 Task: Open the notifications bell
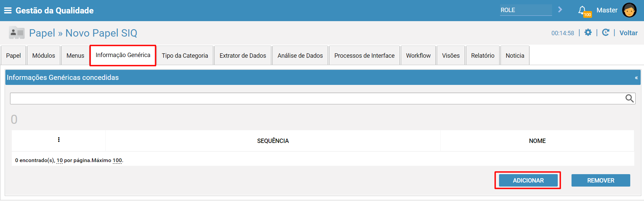582,10
